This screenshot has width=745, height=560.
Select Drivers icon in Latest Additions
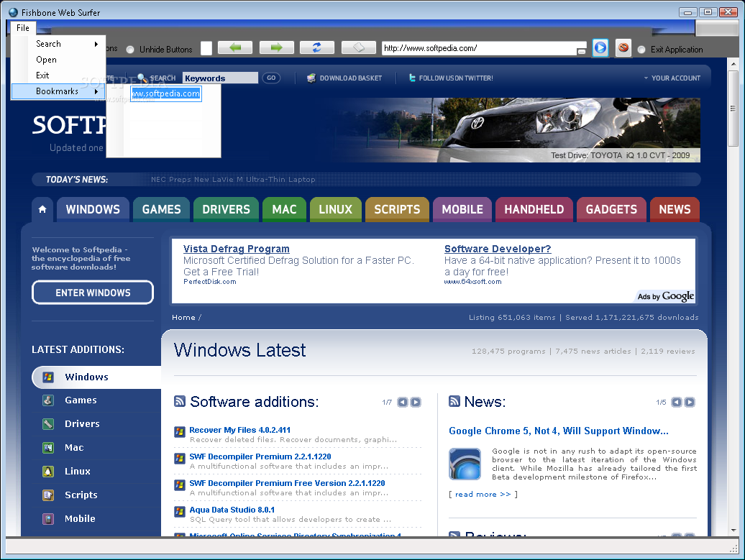(x=48, y=423)
